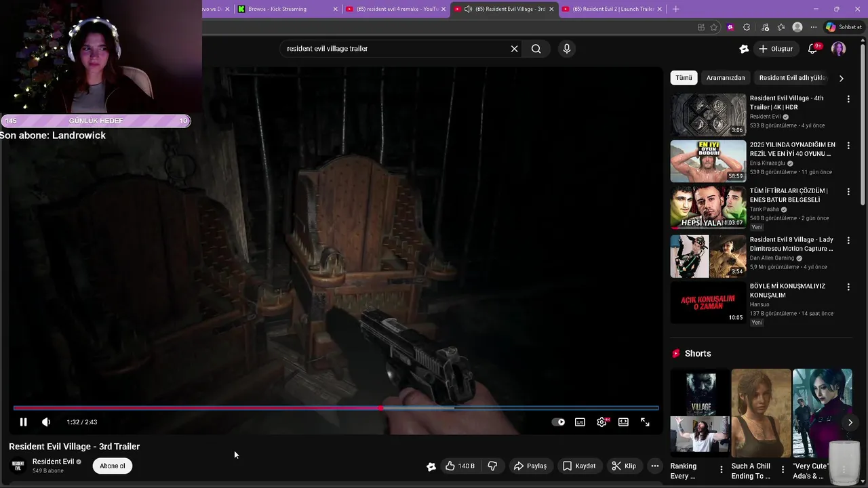Click the sparkle icon beside Oluştur
This screenshot has width=868, height=488.
click(744, 49)
